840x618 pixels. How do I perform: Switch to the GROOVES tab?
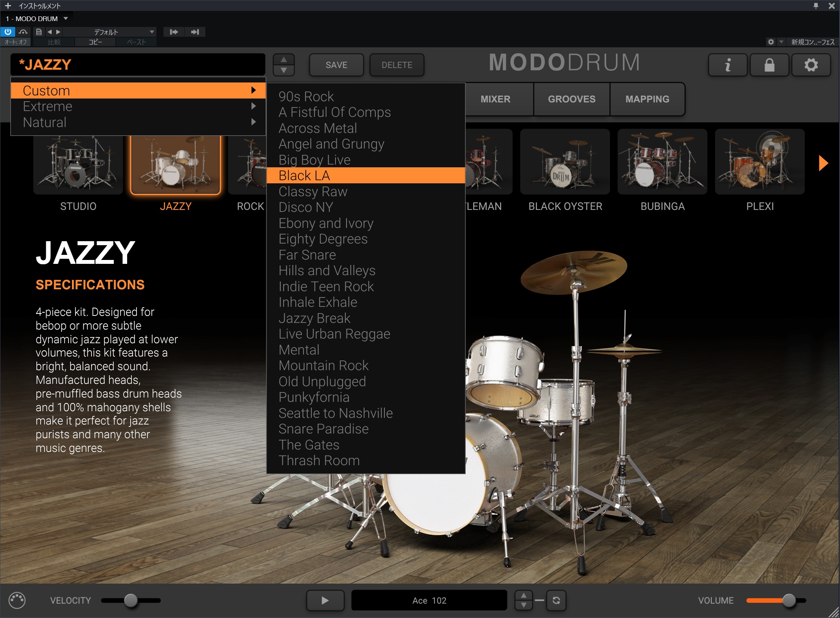point(572,99)
